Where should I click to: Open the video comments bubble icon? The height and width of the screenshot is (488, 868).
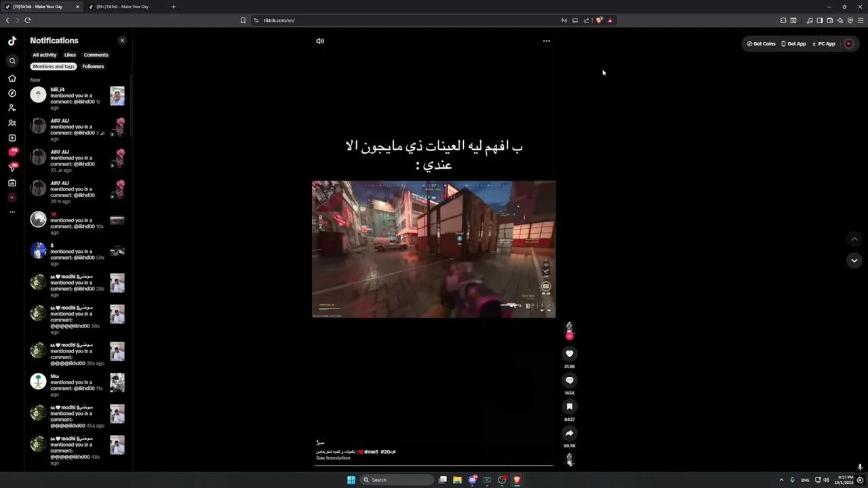pos(570,380)
